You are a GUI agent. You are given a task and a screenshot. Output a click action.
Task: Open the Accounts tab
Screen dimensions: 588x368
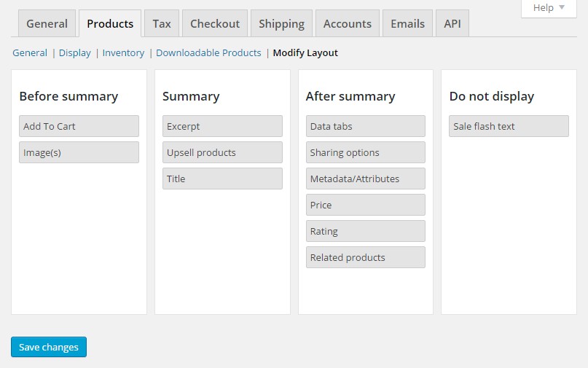pyautogui.click(x=347, y=23)
